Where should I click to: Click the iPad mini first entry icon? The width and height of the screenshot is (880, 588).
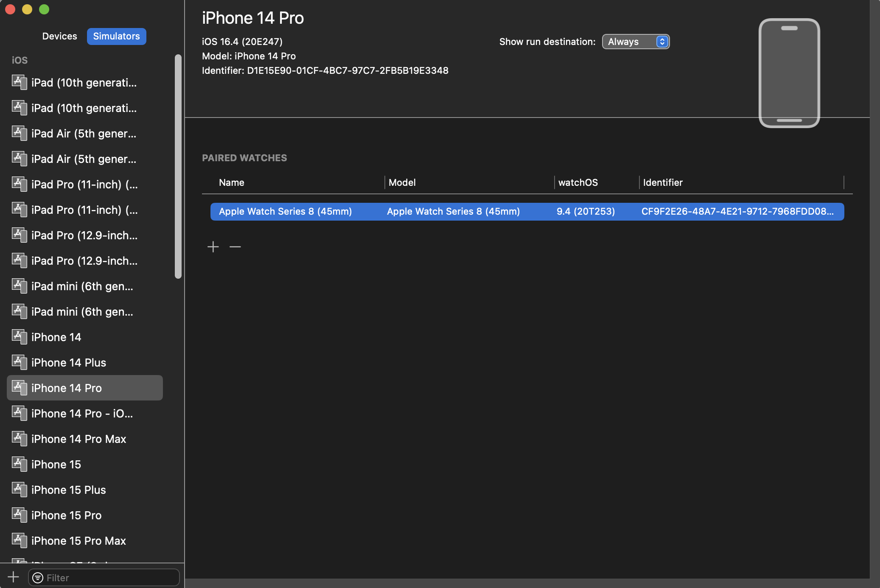pyautogui.click(x=19, y=286)
